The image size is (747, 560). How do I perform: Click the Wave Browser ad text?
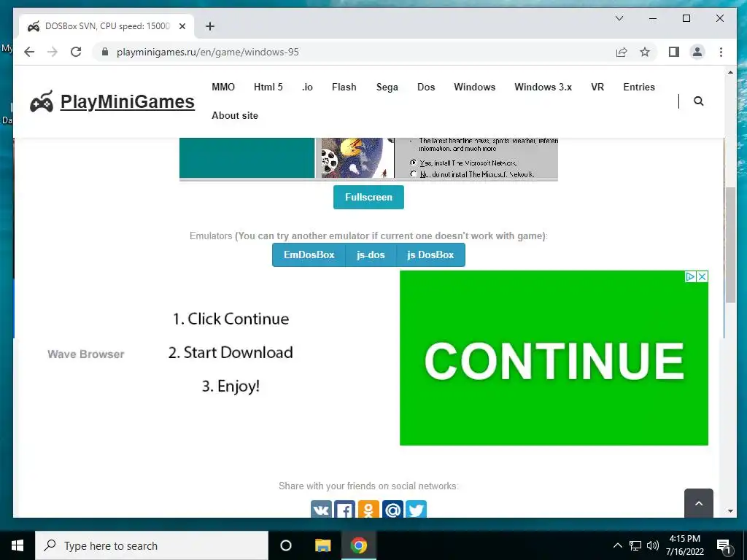click(86, 354)
